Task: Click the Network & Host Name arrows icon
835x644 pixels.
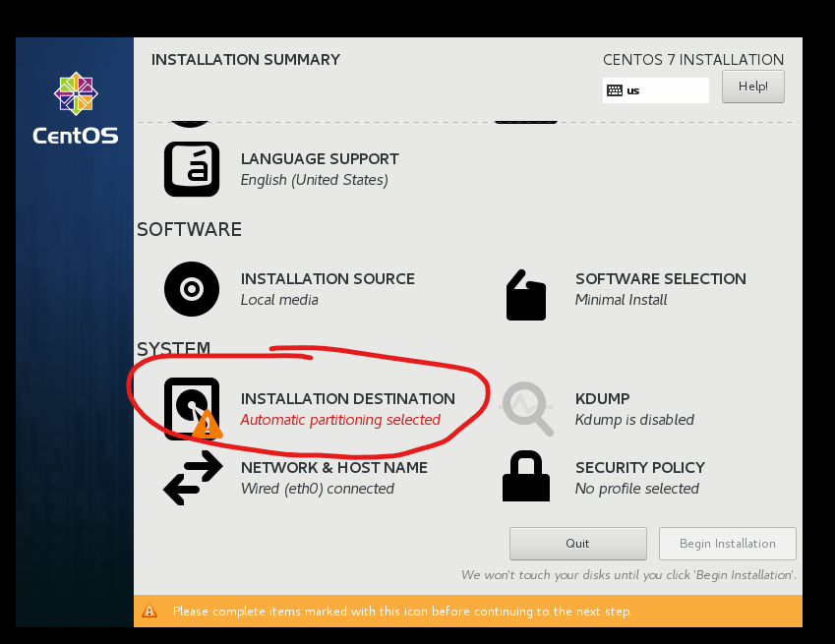Action: point(193,478)
